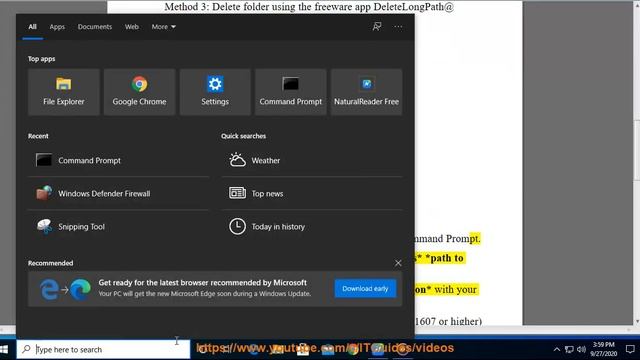Open Command Prompt in Recent list
The height and width of the screenshot is (360, 640).
118,160
